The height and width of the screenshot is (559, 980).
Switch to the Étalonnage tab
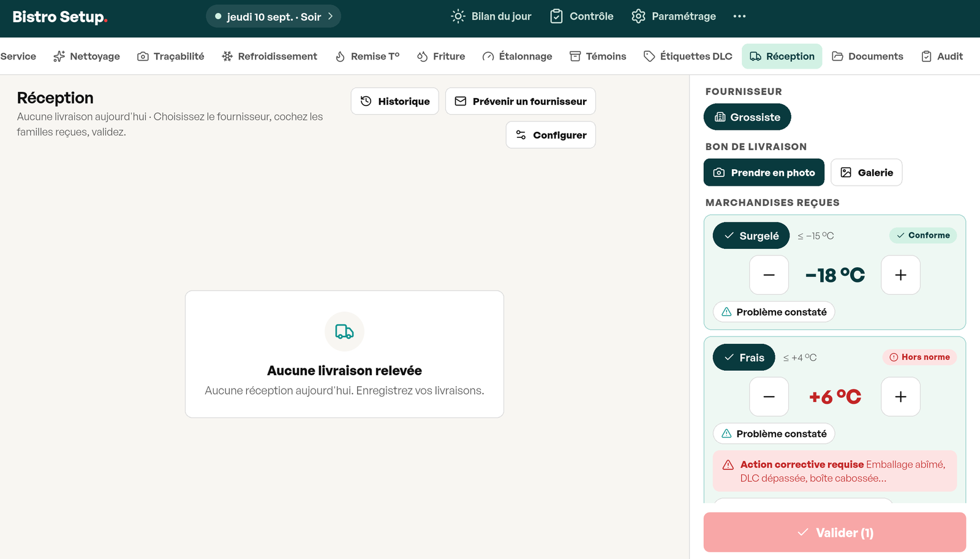(518, 56)
